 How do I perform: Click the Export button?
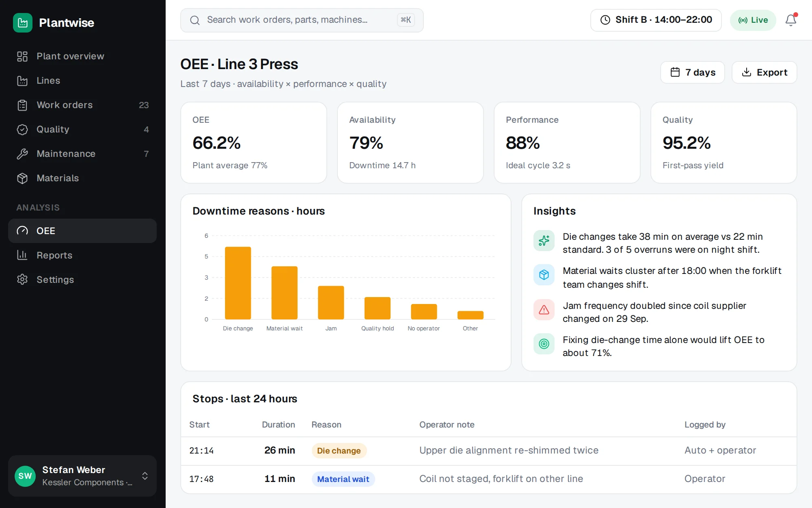point(764,72)
